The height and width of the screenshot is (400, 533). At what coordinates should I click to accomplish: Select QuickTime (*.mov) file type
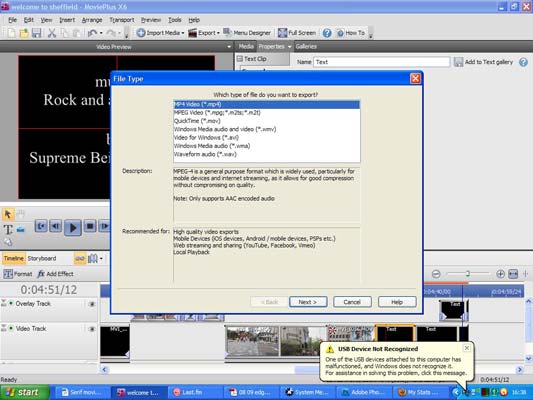[266, 121]
